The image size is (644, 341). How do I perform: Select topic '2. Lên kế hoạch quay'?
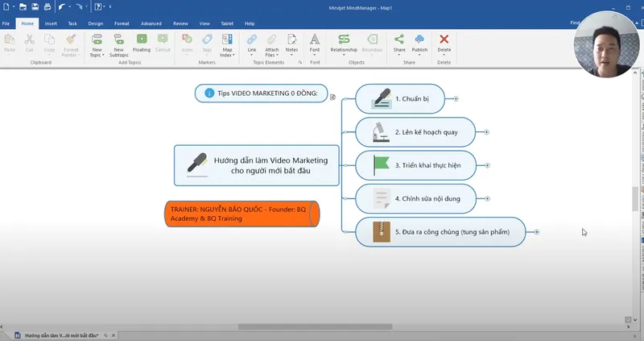(x=415, y=132)
